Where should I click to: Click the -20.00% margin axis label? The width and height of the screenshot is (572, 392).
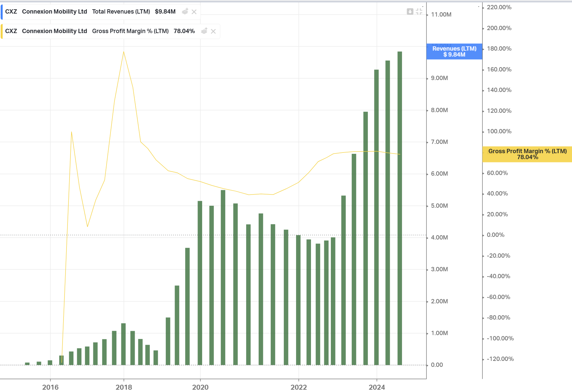[498, 256]
